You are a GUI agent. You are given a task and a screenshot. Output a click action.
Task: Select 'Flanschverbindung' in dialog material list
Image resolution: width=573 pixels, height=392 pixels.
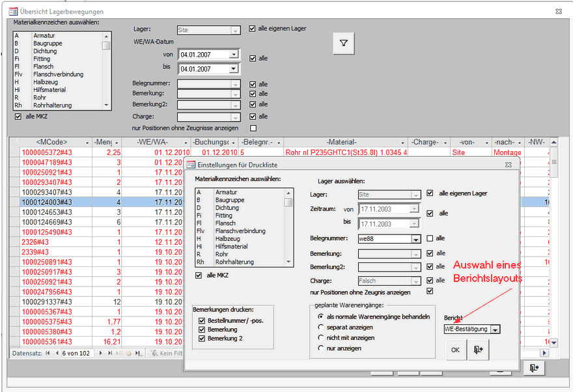[x=242, y=231]
